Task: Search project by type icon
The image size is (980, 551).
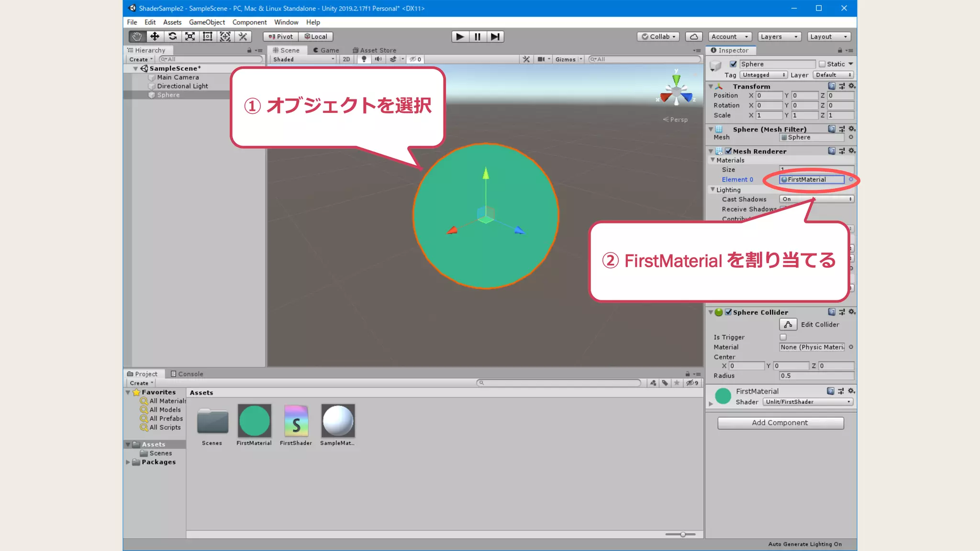Action: click(x=653, y=383)
